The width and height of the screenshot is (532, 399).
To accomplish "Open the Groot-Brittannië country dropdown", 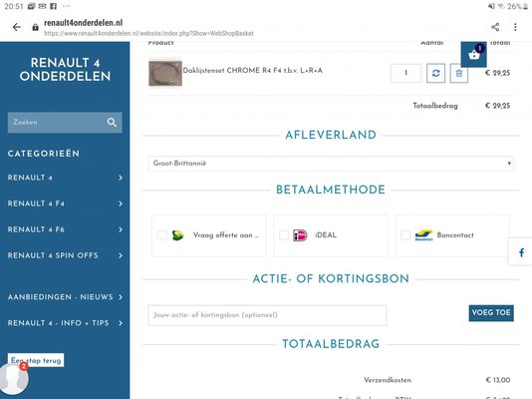I will pos(331,164).
